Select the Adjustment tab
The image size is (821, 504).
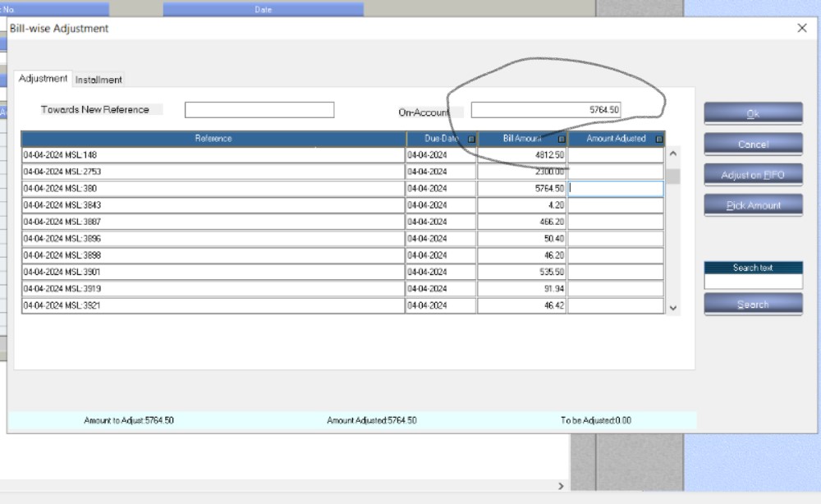pyautogui.click(x=43, y=79)
